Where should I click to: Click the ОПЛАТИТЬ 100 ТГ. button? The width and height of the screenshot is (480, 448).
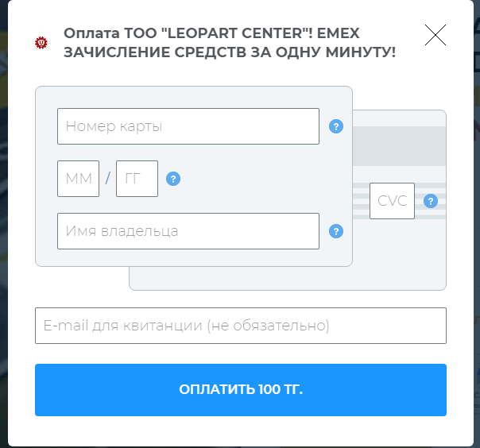(x=241, y=390)
